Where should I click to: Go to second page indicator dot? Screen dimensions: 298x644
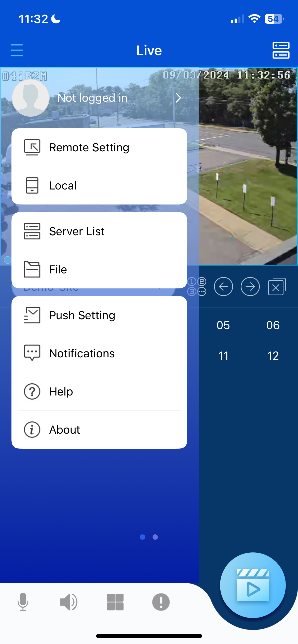click(155, 537)
